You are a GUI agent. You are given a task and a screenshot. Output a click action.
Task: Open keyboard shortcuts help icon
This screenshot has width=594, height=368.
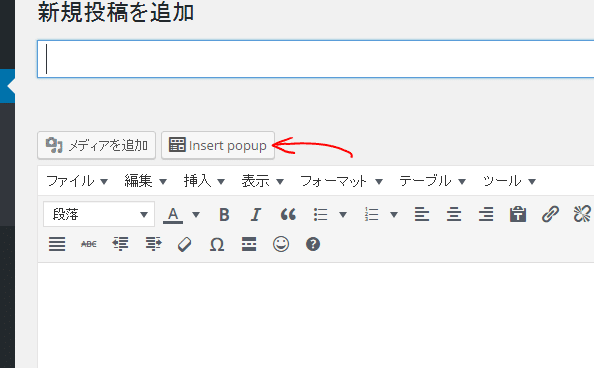point(313,244)
